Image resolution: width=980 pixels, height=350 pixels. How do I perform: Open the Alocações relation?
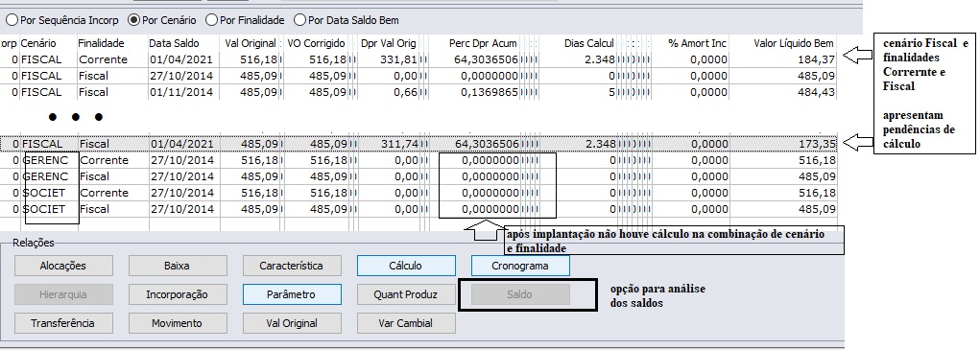tap(63, 266)
